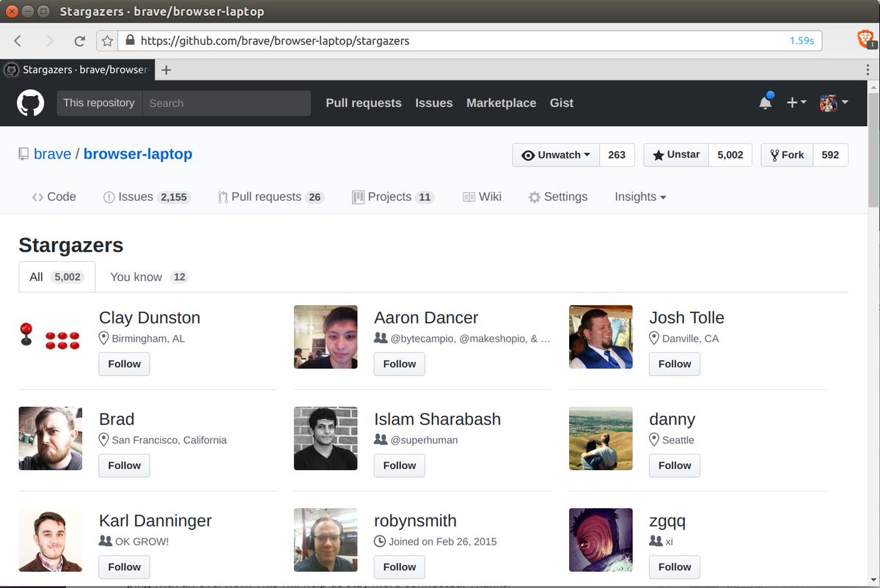Follow danny
880x588 pixels.
coord(675,465)
